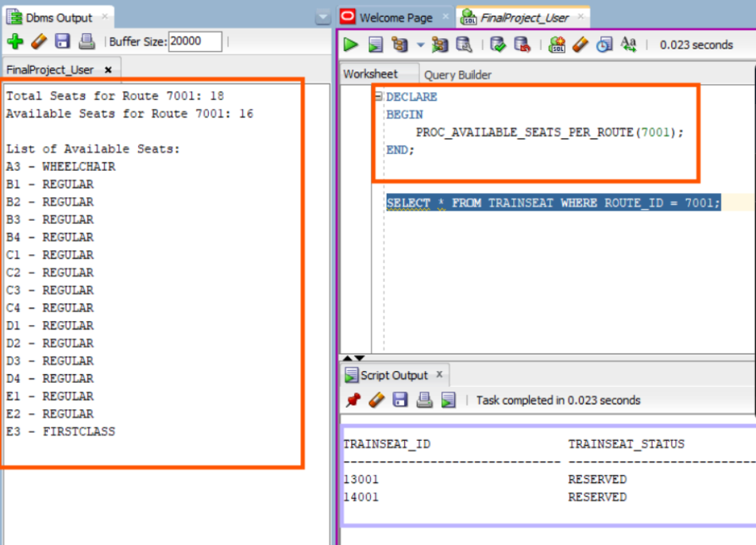
Task: Print the Dbms Output contents
Action: click(87, 41)
